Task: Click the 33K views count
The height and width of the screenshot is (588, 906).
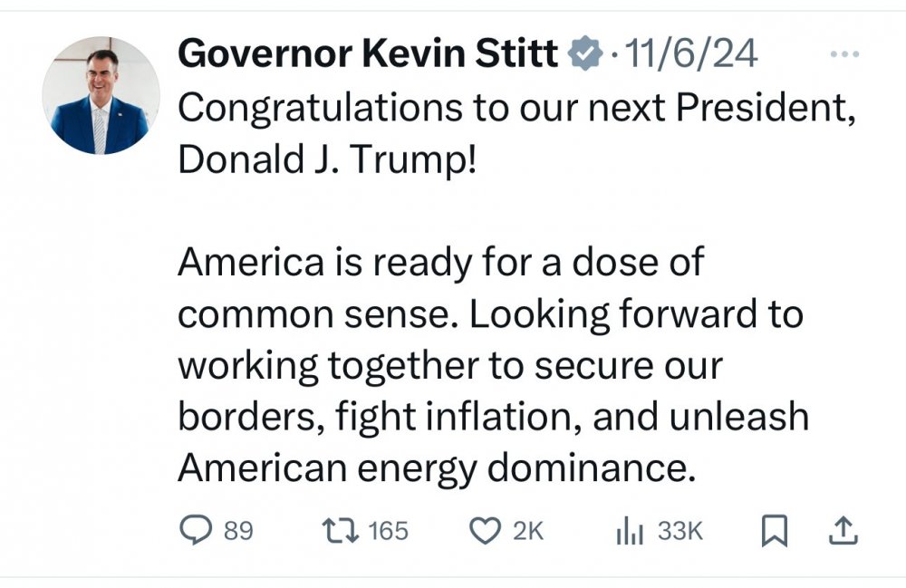Action: [x=679, y=531]
